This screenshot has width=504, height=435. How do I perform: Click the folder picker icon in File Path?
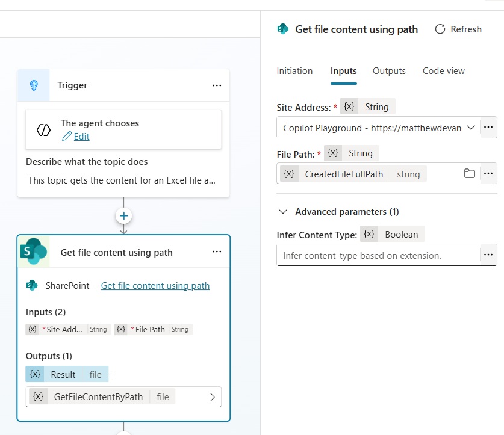(470, 174)
